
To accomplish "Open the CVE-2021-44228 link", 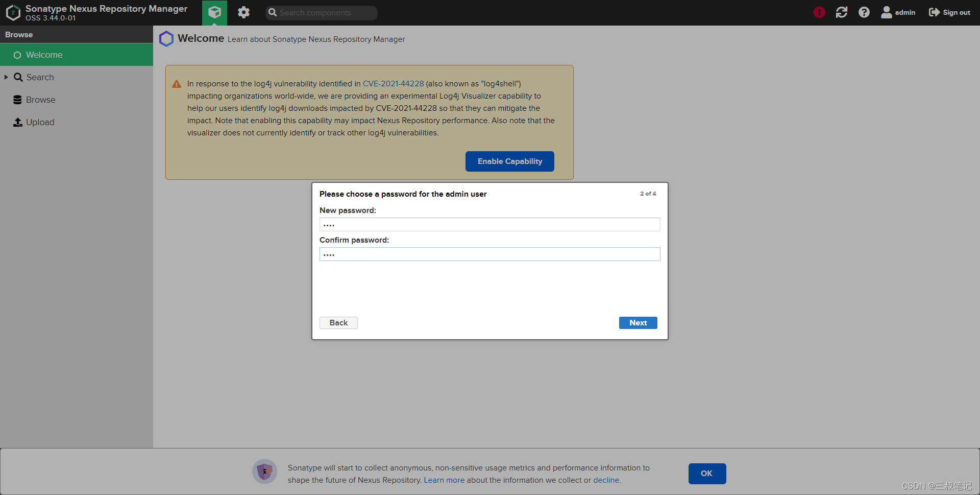I will [x=393, y=84].
